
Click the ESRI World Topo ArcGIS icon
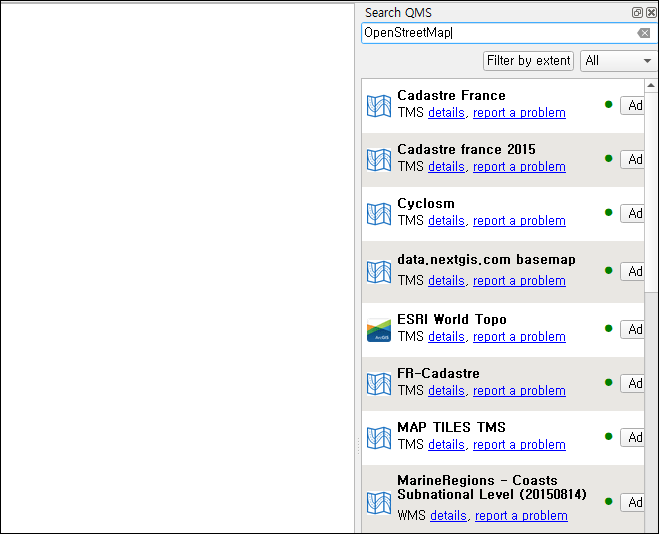point(379,330)
